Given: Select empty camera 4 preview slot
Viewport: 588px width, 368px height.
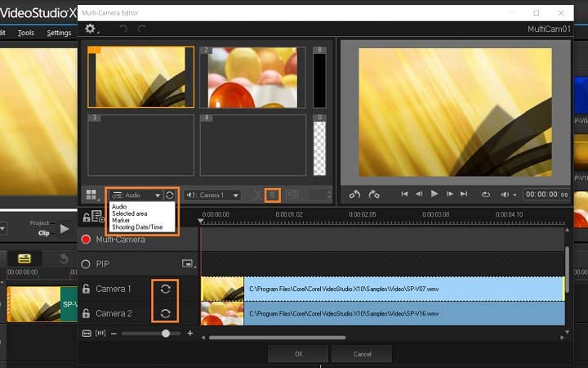Looking at the screenshot, I should pos(252,146).
